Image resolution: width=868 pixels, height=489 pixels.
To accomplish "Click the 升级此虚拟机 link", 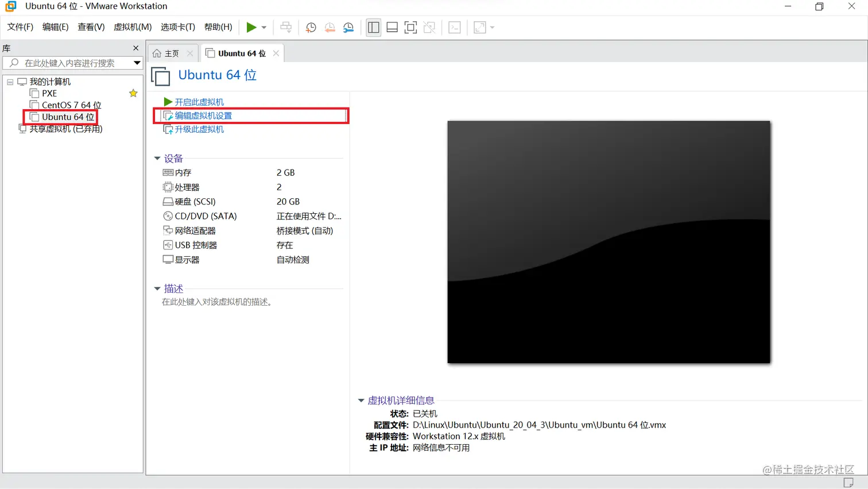I will tap(198, 129).
